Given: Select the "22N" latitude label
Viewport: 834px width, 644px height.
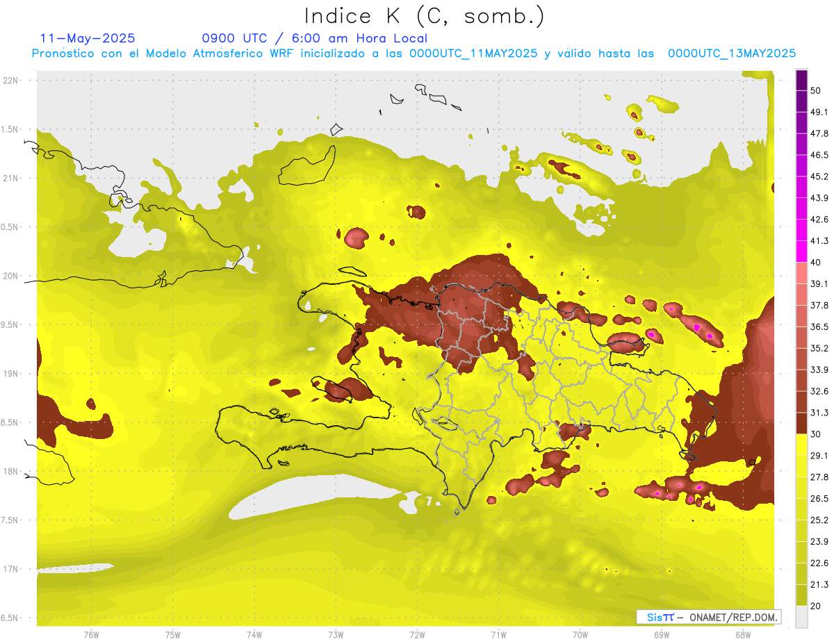Looking at the screenshot, I should tap(11, 81).
